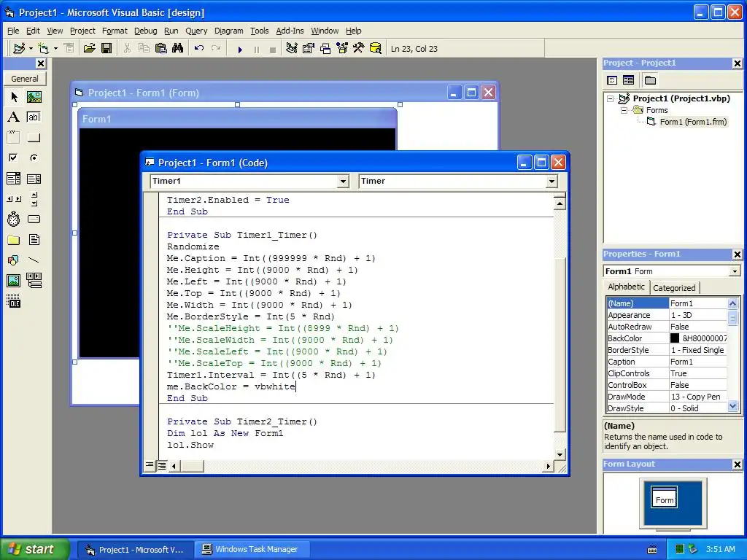Select the Pointer tool in toolbox
This screenshot has height=560, width=747.
(x=14, y=97)
